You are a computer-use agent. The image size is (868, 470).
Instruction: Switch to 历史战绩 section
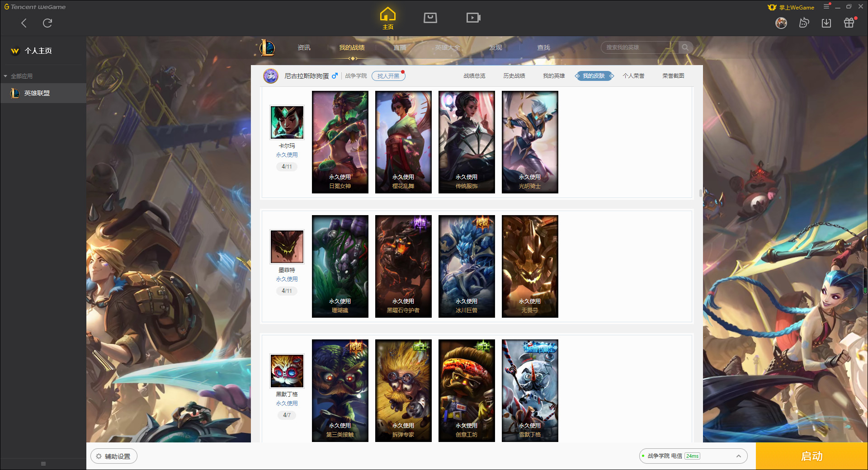click(514, 76)
